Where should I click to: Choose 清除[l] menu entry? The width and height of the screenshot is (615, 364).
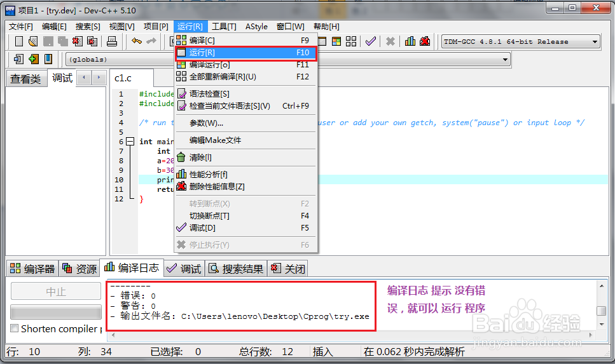(x=246, y=158)
